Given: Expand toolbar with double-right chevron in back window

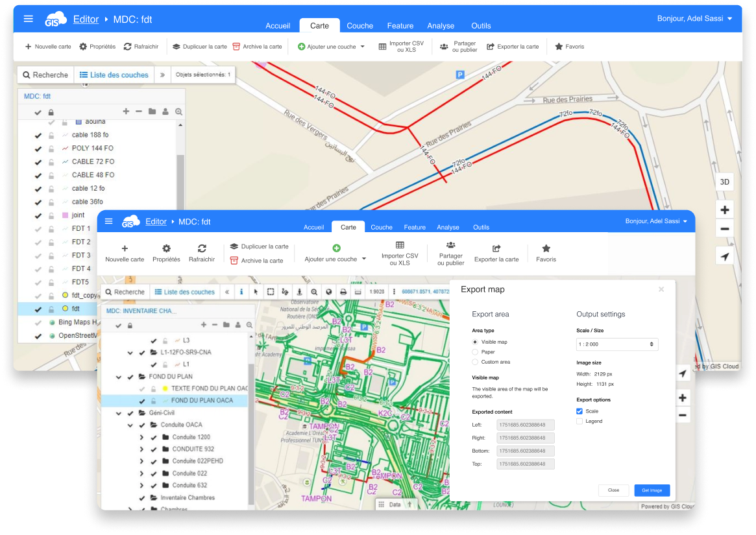Looking at the screenshot, I should click(x=162, y=75).
